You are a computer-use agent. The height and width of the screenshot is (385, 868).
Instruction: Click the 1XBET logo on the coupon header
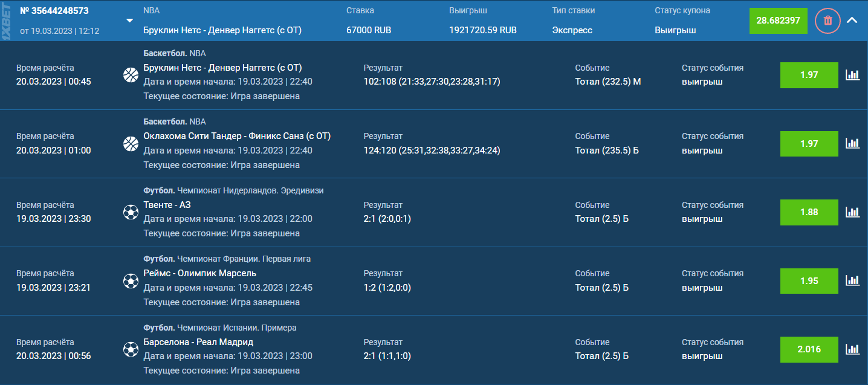6,21
